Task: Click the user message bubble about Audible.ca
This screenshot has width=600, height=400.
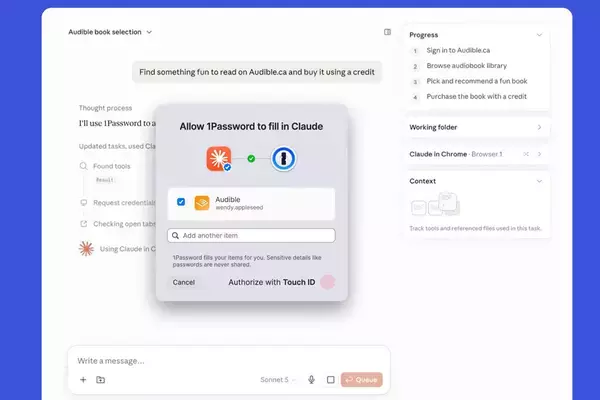Action: [x=257, y=72]
